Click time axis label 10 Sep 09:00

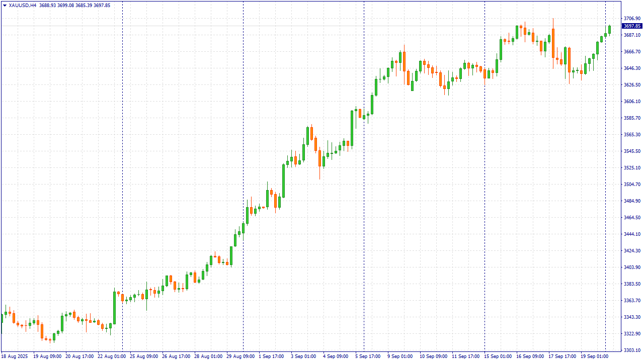pos(434,356)
